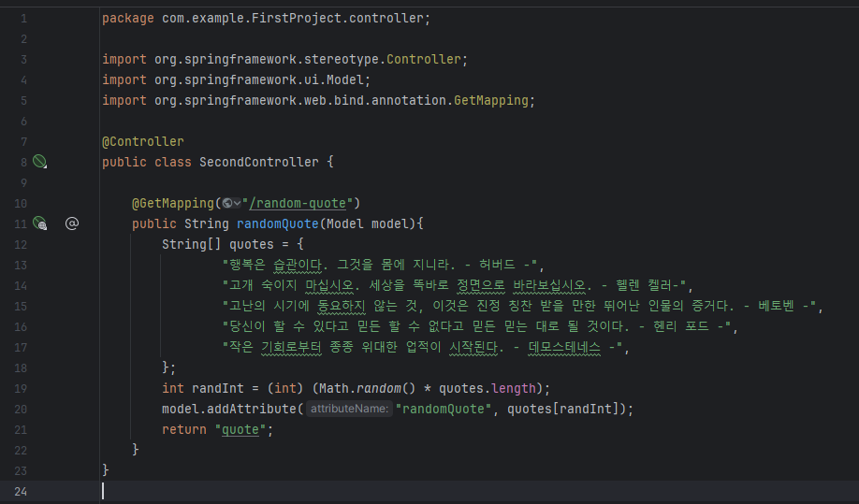Click the quote string ending with 데모스테네스
The image size is (859, 504).
pyautogui.click(x=422, y=348)
